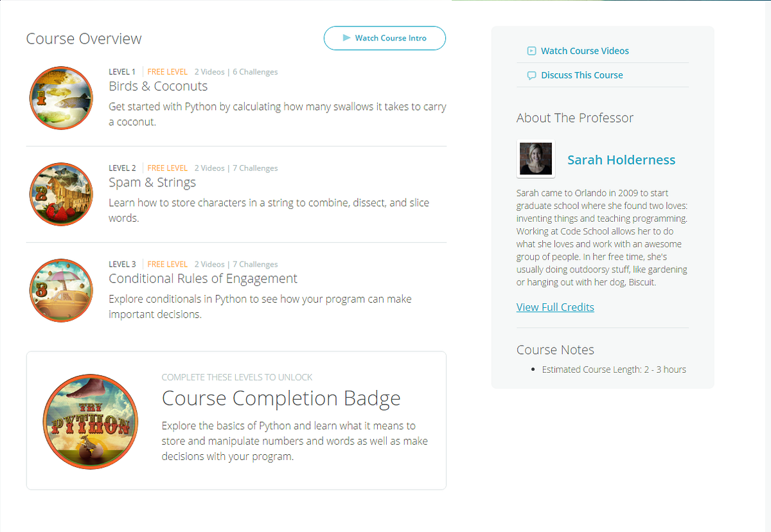Select the Level 3 clock-themed badge icon
The image size is (771, 532).
[60, 290]
